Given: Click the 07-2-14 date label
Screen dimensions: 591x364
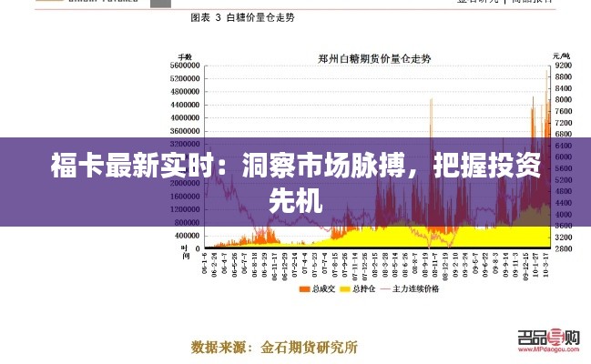Looking at the screenshot, I should pos(295,266).
